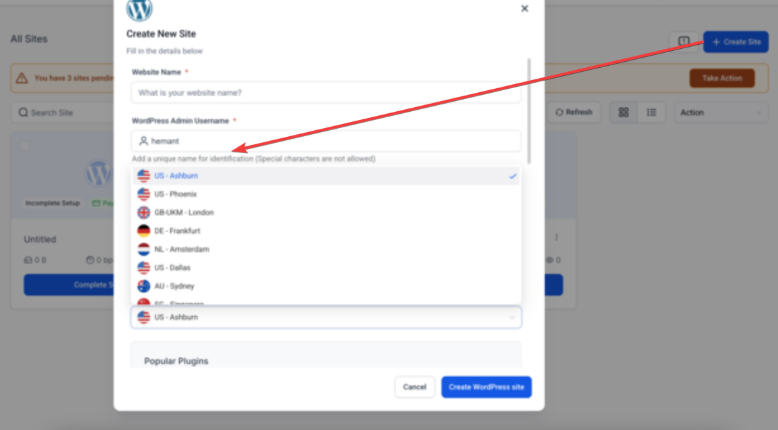
Task: Select NL - Amsterdam from the list
Action: (x=326, y=249)
